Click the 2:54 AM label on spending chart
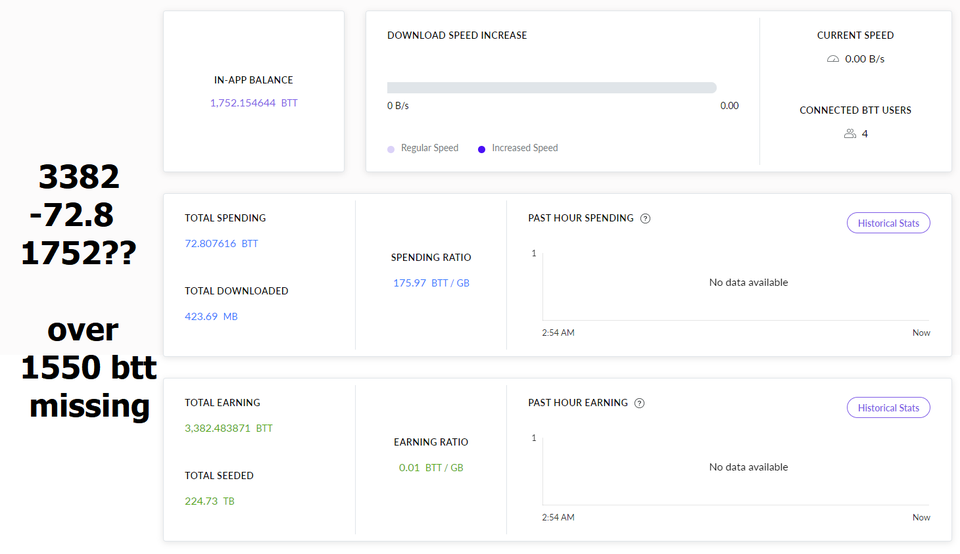Screen dimensions: 960x554 pyautogui.click(x=558, y=333)
